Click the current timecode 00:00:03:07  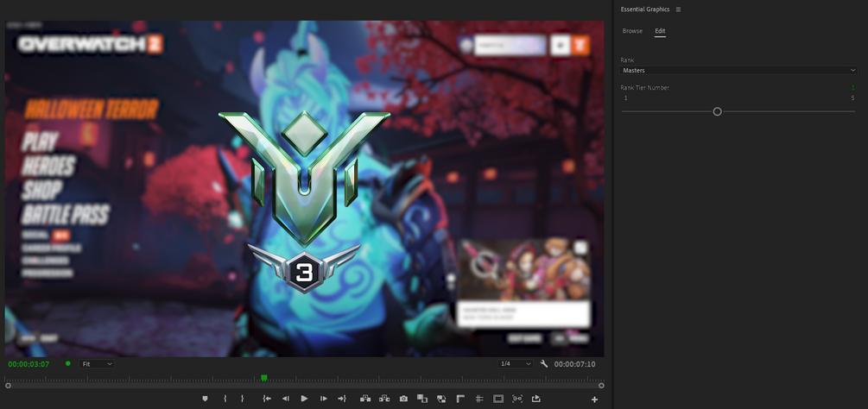29,364
